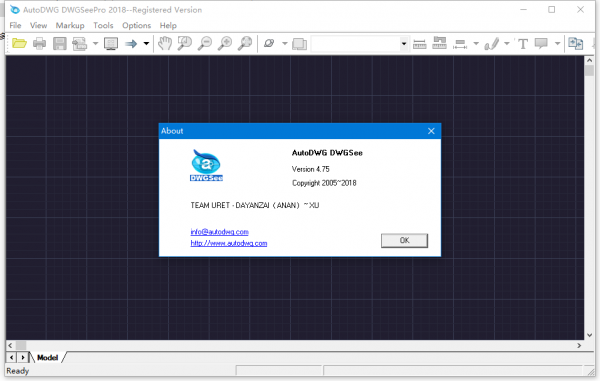Click the DWGSee logo in About dialog
This screenshot has width=600, height=381.
pos(206,165)
